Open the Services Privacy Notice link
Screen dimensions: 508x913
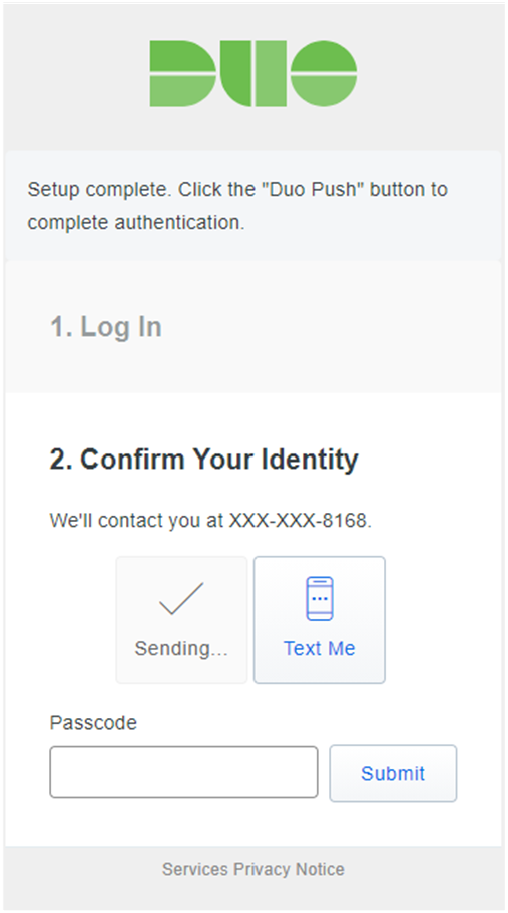pos(253,869)
